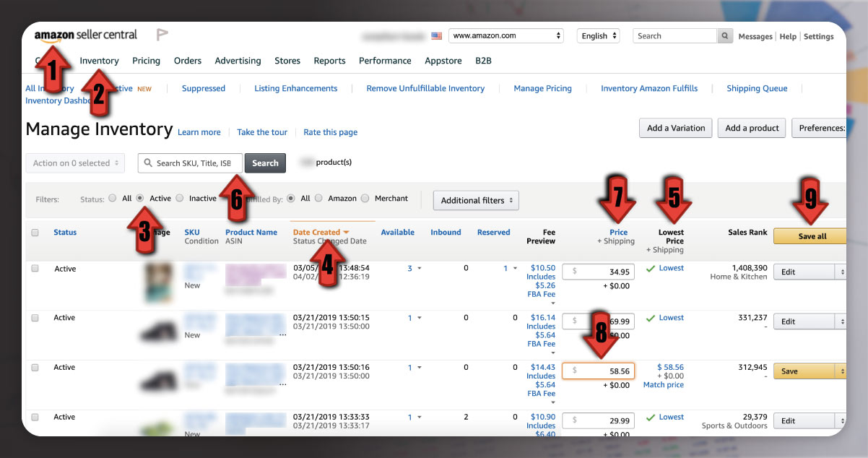Click the green check in the 29.99 row
The width and height of the screenshot is (868, 458).
(651, 417)
